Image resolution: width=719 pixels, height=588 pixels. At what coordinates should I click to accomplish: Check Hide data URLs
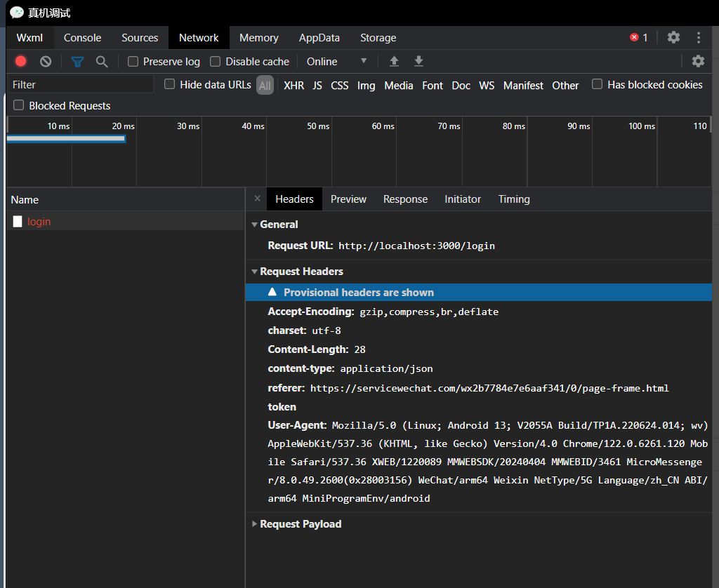[x=170, y=84]
